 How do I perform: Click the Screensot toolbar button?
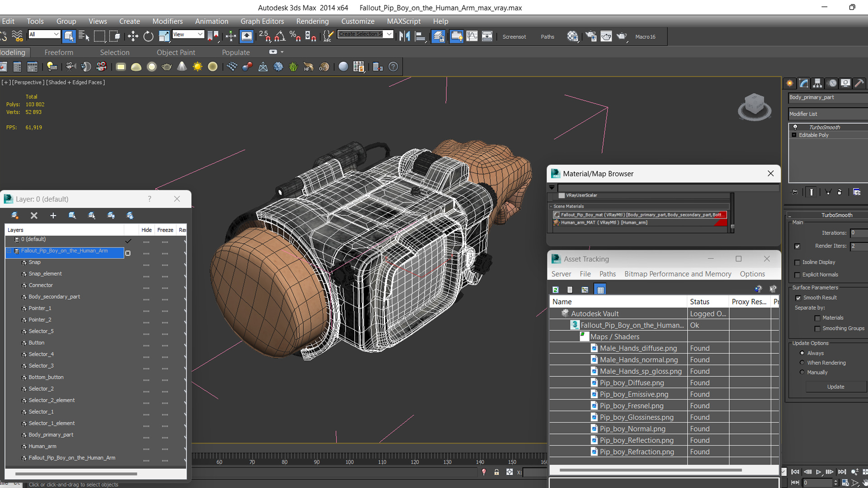click(514, 37)
